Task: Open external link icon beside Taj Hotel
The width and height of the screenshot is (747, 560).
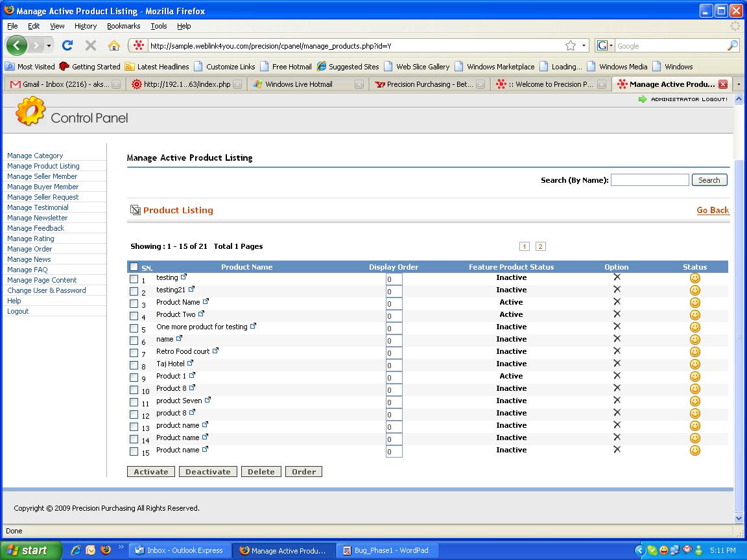Action: tap(190, 363)
